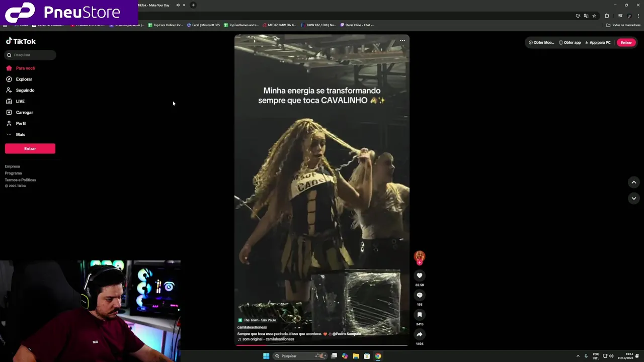Click the taskbar Pesquisar search box

[x=300, y=356]
